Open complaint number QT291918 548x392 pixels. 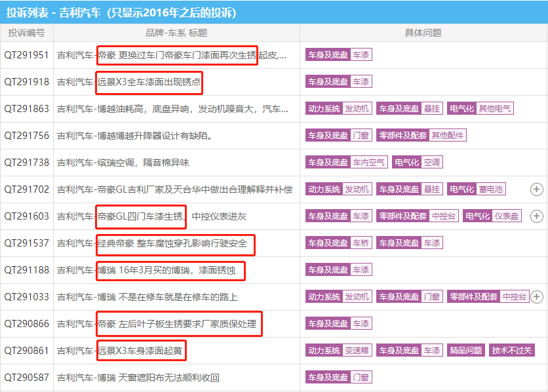point(27,82)
